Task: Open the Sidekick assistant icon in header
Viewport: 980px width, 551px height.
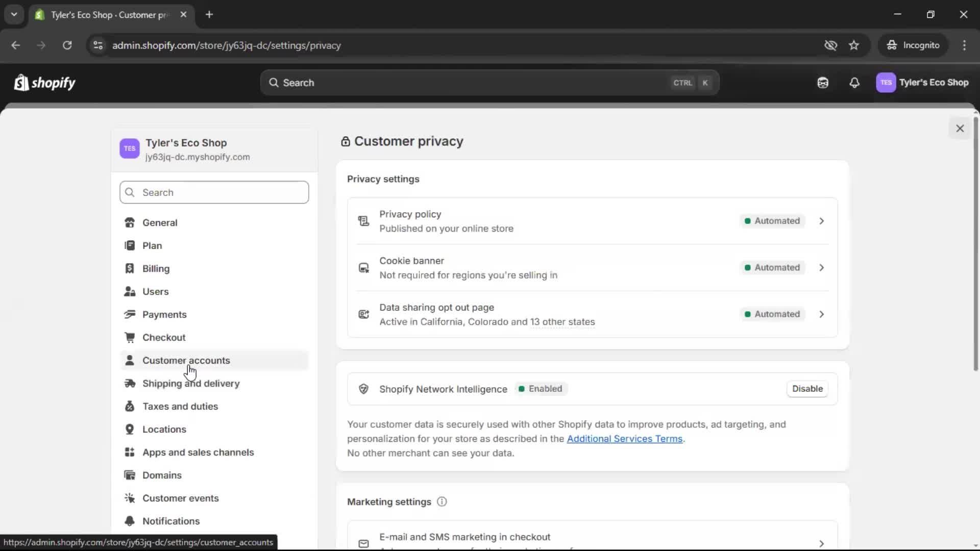Action: point(823,83)
